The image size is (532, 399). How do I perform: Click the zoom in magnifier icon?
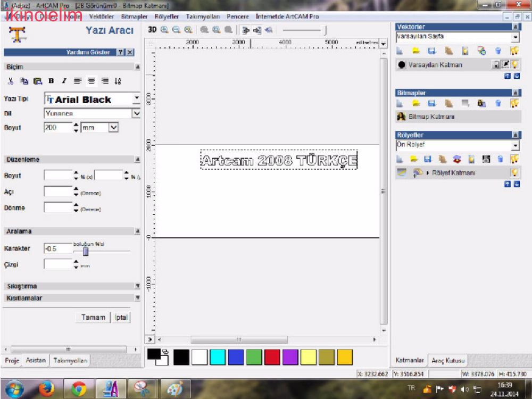click(x=164, y=30)
